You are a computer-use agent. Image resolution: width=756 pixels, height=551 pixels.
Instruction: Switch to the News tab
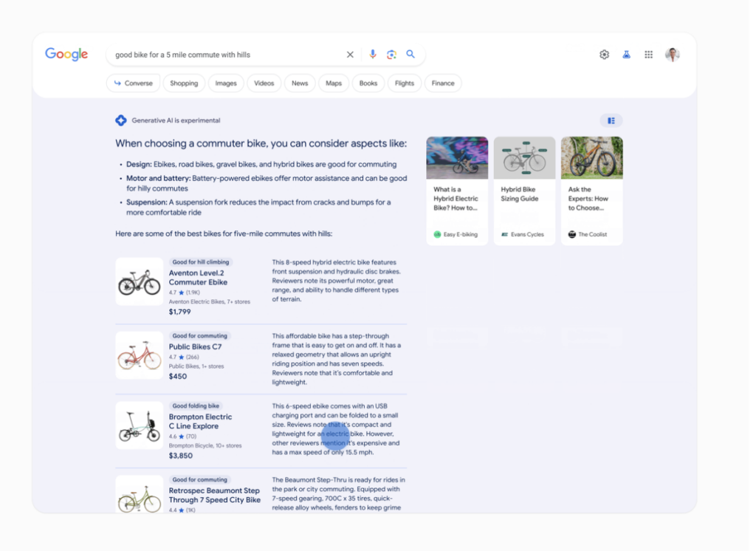click(300, 83)
